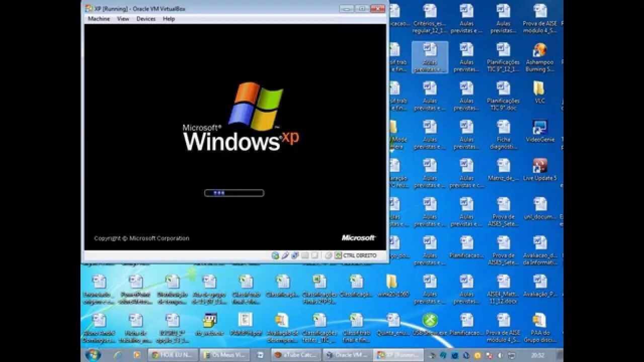
Task: Open the VideoGenie desktop shortcut
Action: coord(539,131)
